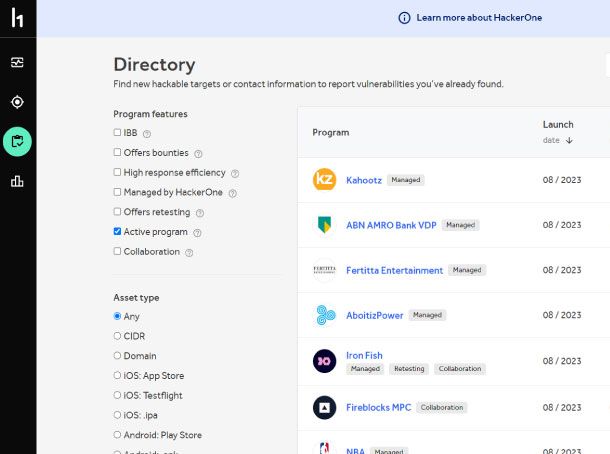
Task: Click the Fertitta Entertainment logo
Action: (x=324, y=270)
